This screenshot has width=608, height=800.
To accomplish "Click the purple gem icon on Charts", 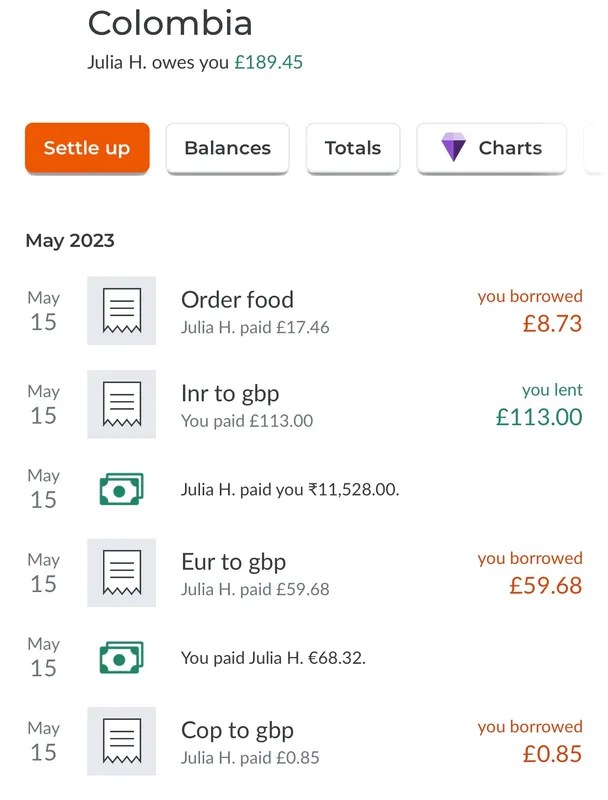I will pyautogui.click(x=453, y=147).
